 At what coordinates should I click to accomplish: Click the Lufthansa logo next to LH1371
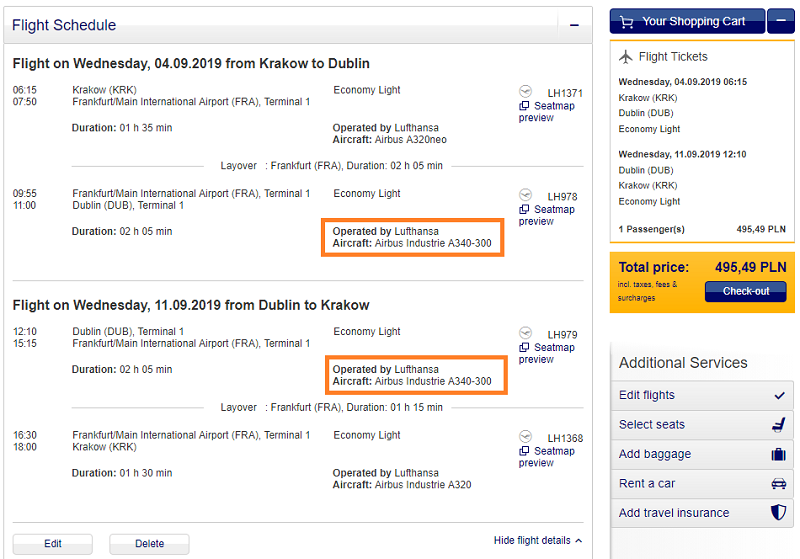(526, 91)
